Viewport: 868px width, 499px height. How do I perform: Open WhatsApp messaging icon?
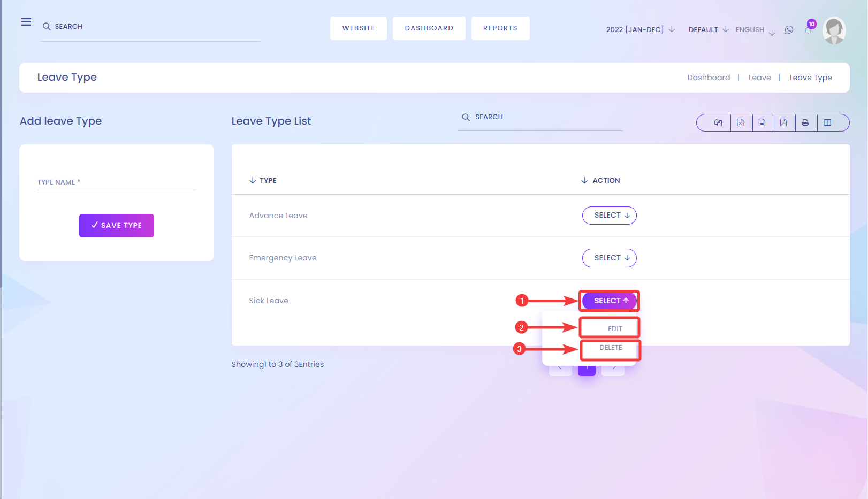[789, 30]
